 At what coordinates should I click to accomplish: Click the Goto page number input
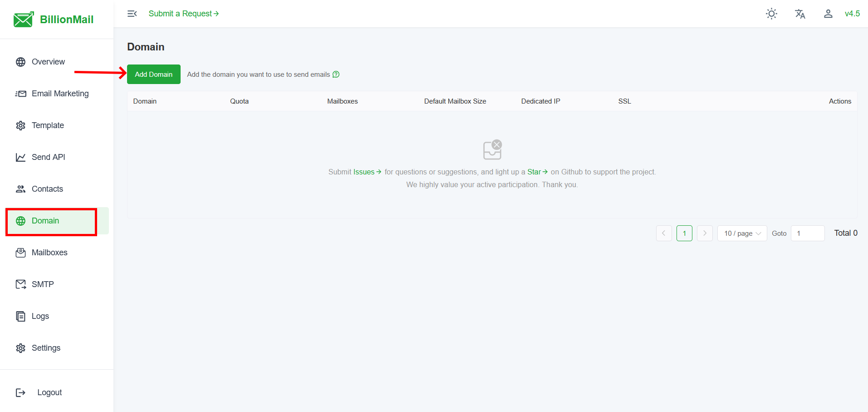pos(808,233)
